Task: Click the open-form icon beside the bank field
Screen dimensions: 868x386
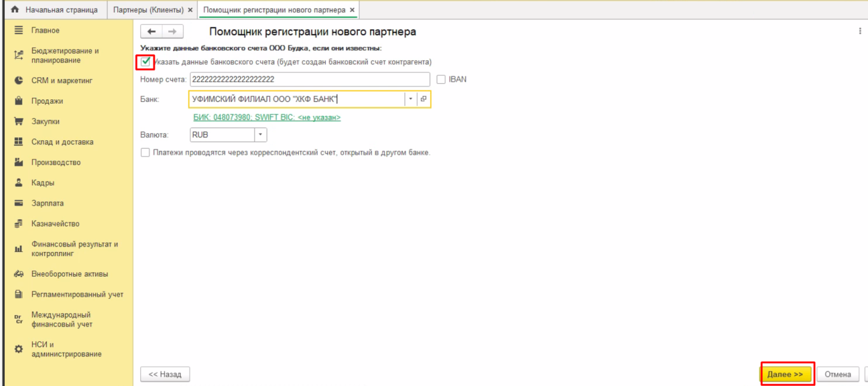Action: 424,99
